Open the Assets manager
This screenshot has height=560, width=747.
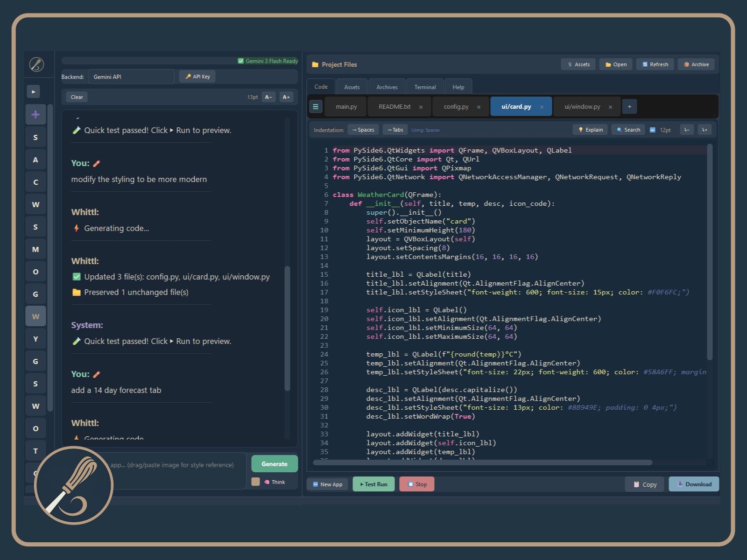point(578,64)
